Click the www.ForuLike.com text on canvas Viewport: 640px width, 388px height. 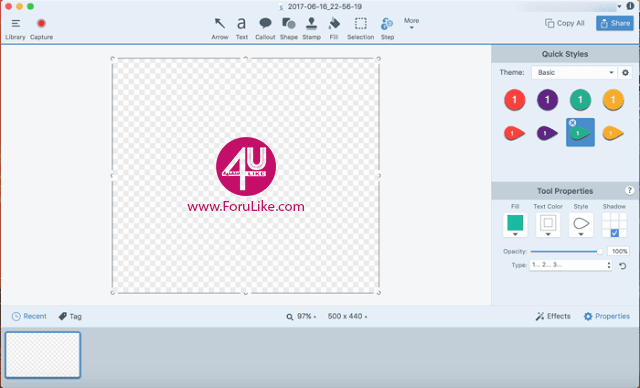[246, 206]
